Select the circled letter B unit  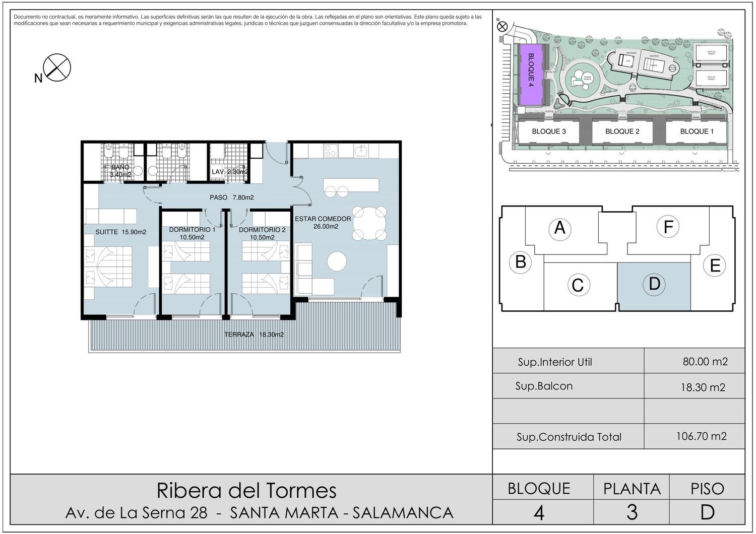click(521, 262)
